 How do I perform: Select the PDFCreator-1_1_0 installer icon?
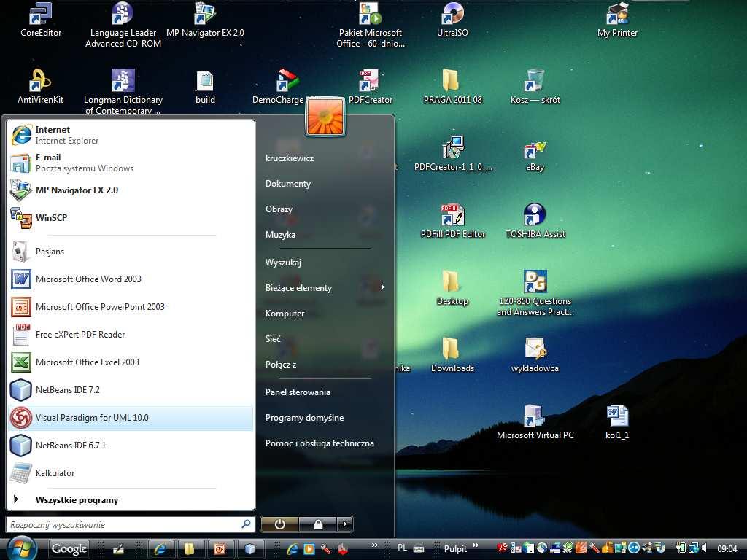[452, 154]
